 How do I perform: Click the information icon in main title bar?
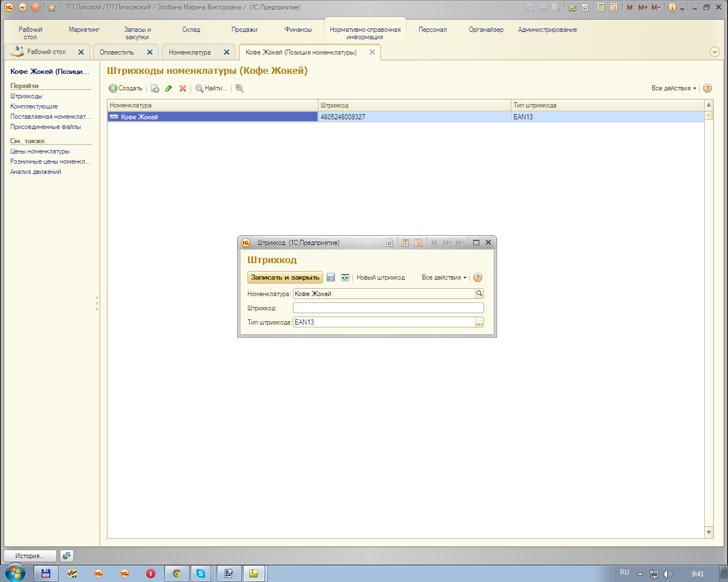[672, 7]
